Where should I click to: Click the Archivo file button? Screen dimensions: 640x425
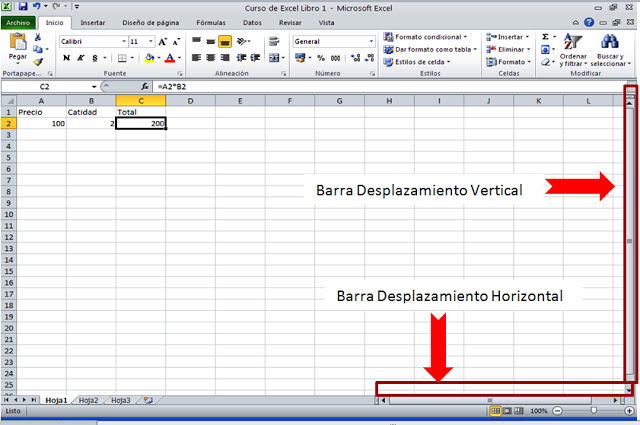[20, 21]
